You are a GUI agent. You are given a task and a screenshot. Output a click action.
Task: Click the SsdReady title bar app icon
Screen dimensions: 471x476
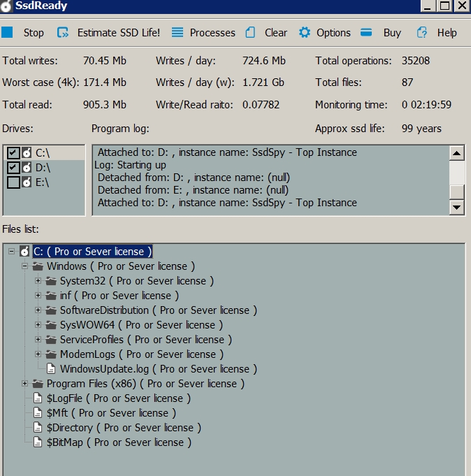(x=6, y=6)
